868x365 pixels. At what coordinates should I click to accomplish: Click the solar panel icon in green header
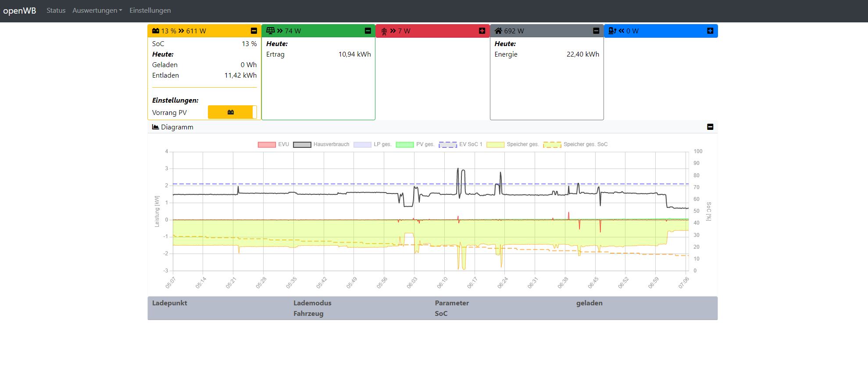270,31
